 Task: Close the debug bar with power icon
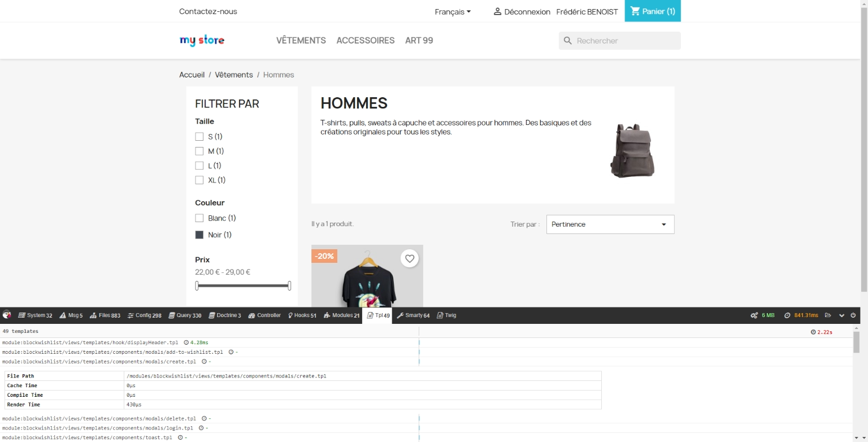(x=853, y=315)
